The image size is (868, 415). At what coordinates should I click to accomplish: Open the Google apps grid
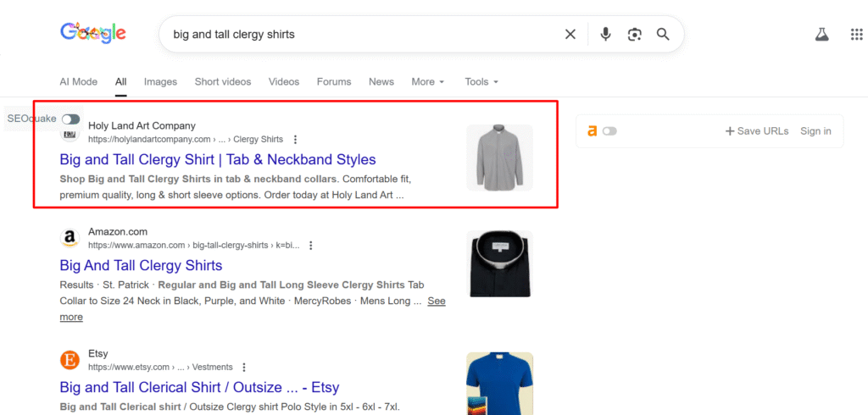coord(856,35)
